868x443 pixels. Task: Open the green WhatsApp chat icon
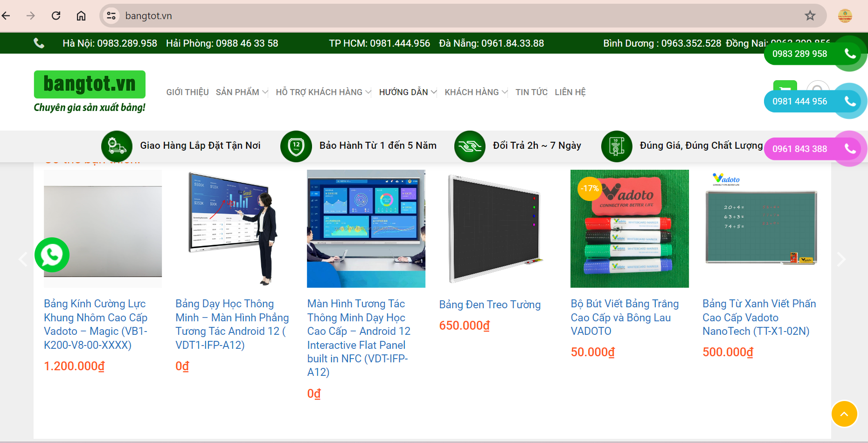click(52, 255)
